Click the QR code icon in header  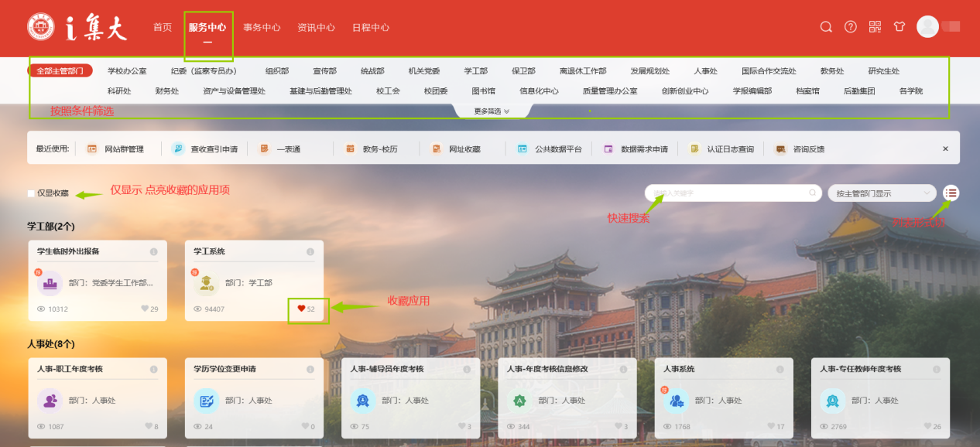(x=875, y=27)
